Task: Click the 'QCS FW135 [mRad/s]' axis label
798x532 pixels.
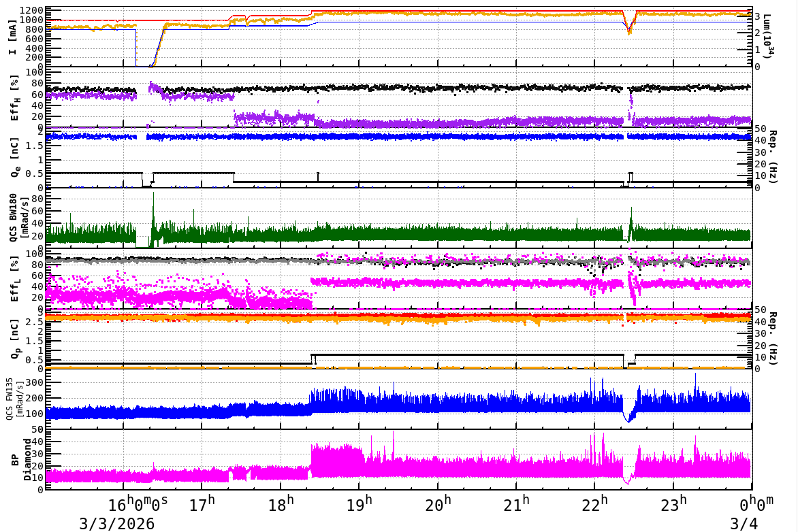Action: click(x=14, y=399)
